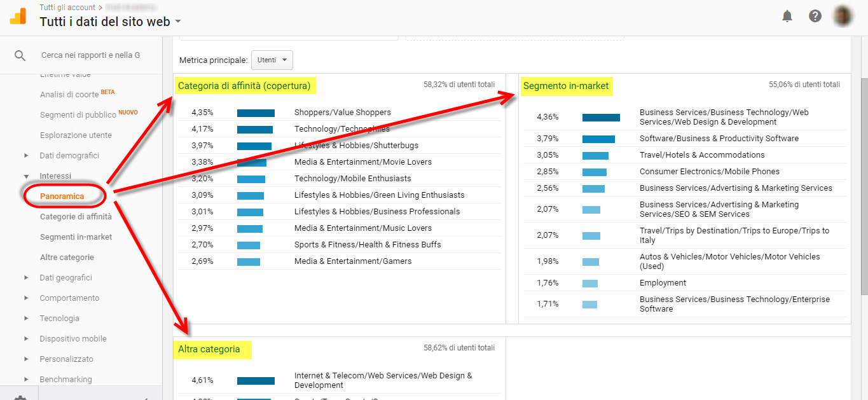Open the notifications bell
The width and height of the screenshot is (868, 400).
(x=787, y=15)
